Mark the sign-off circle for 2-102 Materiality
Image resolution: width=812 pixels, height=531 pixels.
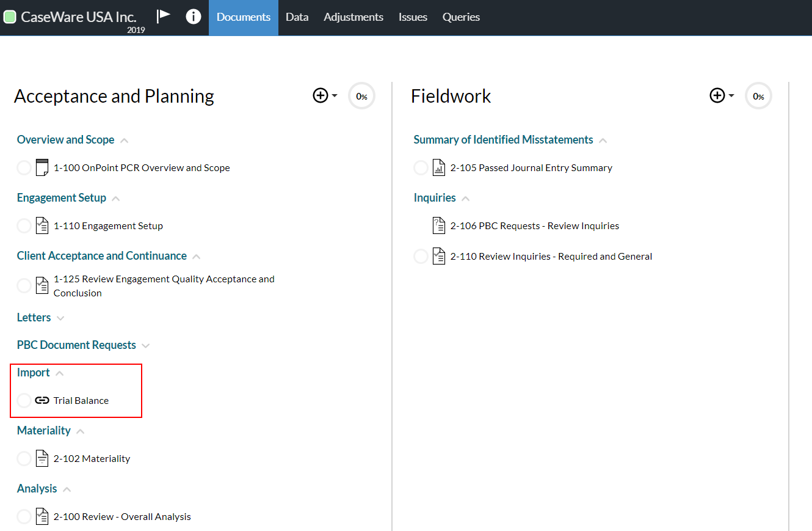click(x=24, y=458)
